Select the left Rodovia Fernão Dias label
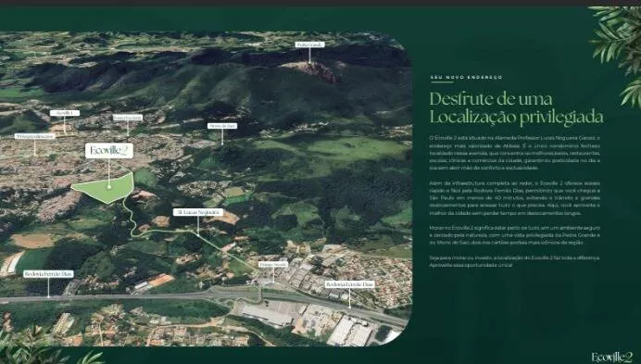Viewport: 641px width, 364px height. click(48, 274)
